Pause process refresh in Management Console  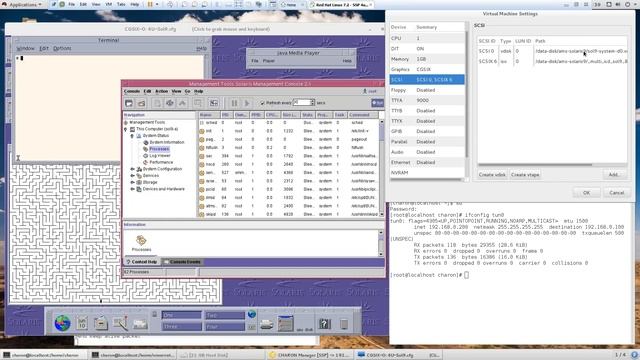tap(234, 103)
